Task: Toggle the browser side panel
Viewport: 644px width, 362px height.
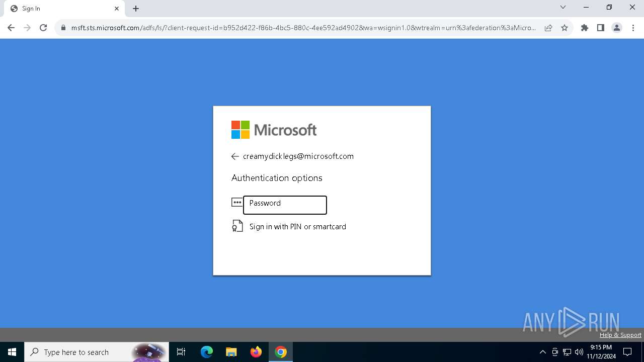Action: coord(601,28)
